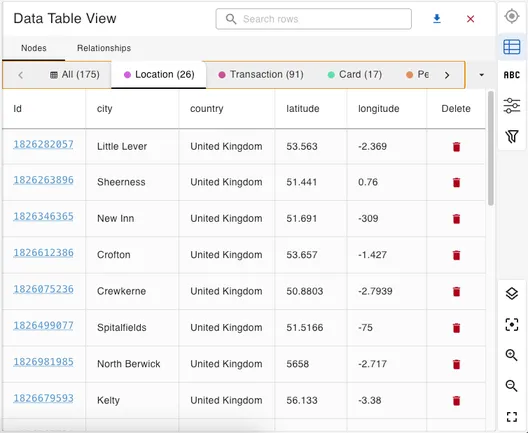Open node link 1826679593

pos(43,398)
